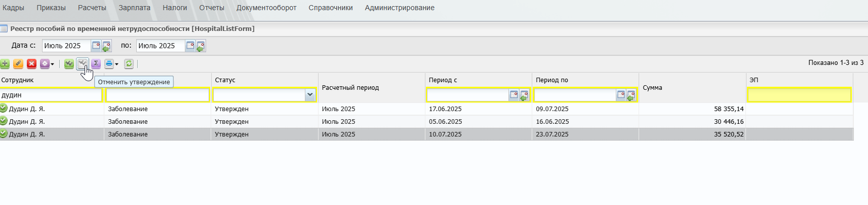868x205 pixels.
Task: Click the blue printer icon
Action: [109, 63]
